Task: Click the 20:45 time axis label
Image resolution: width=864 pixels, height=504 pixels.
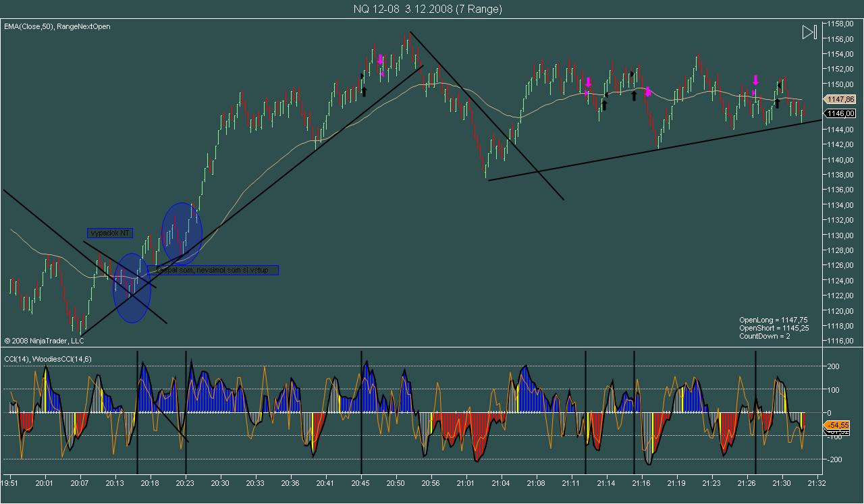Action: pyautogui.click(x=361, y=483)
